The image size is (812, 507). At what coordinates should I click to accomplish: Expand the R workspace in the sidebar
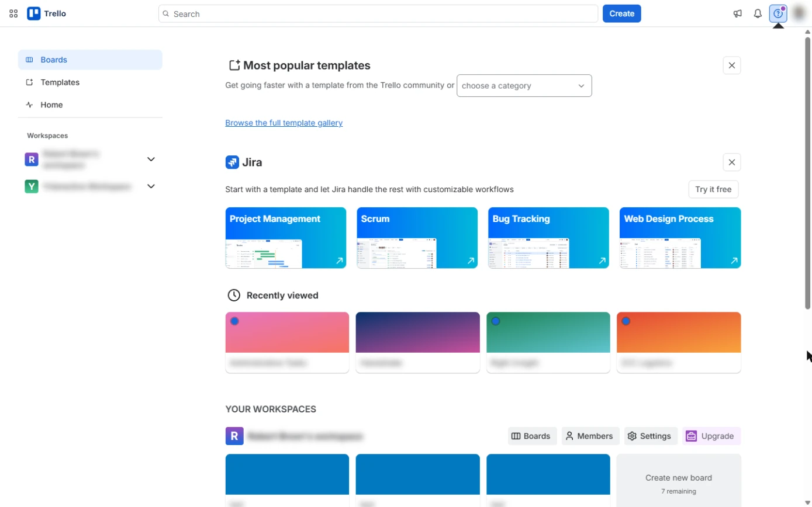[x=151, y=159]
